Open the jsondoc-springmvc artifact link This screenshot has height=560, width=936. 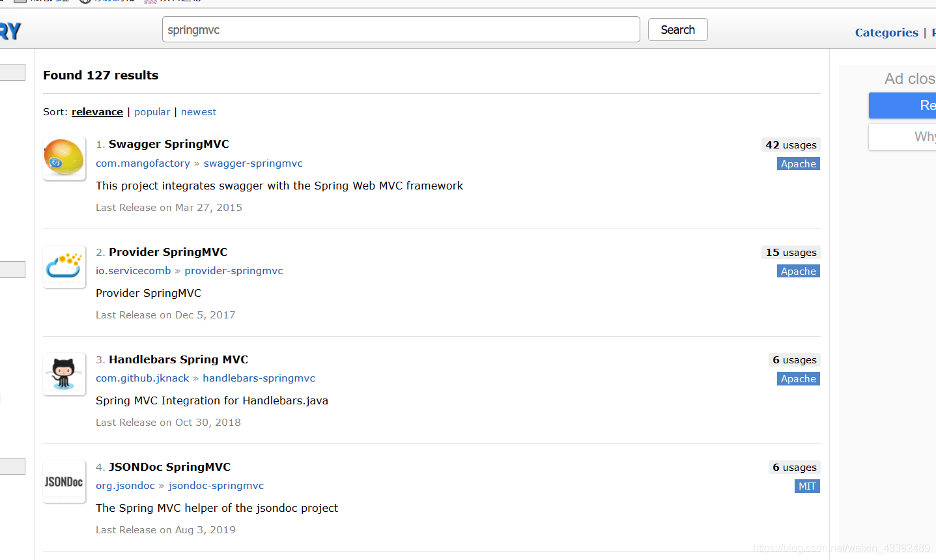pyautogui.click(x=216, y=486)
